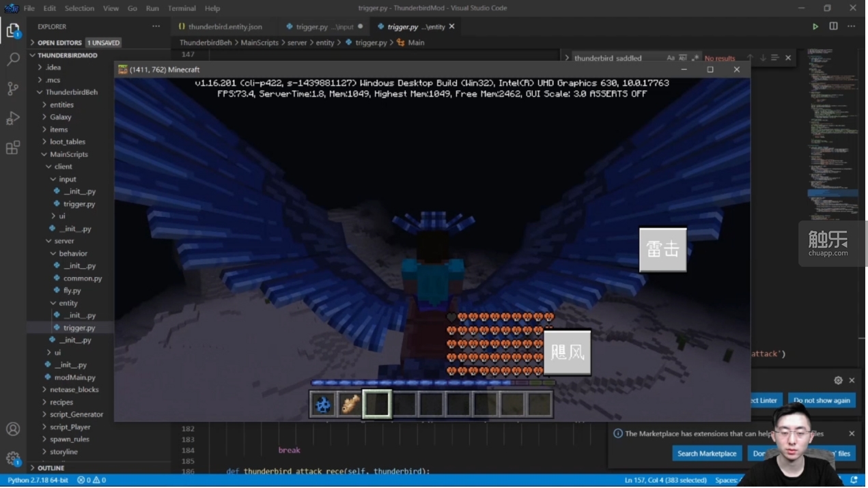Click the find input field with thunderbird saddled
The image size is (868, 488).
[x=617, y=58]
